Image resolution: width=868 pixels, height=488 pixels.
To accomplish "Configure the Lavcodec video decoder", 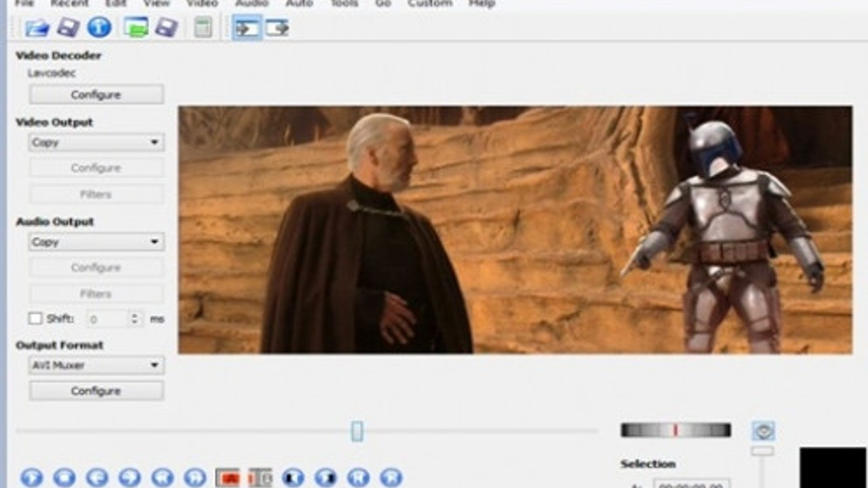I will pos(96,95).
